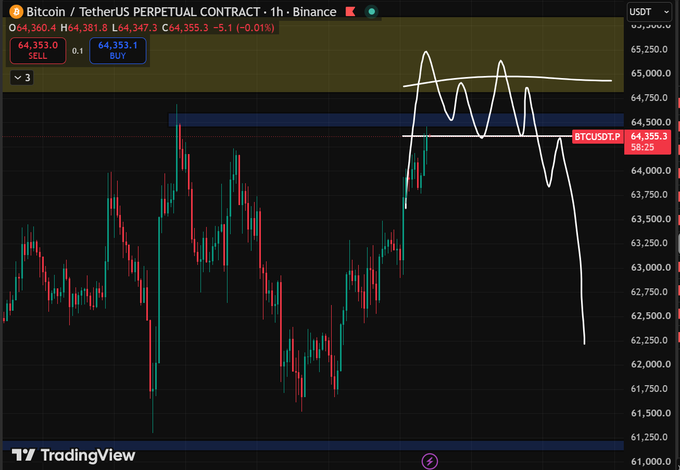Image resolution: width=680 pixels, height=470 pixels.
Task: Click the 62,500.0 price axis label
Action: 651,316
